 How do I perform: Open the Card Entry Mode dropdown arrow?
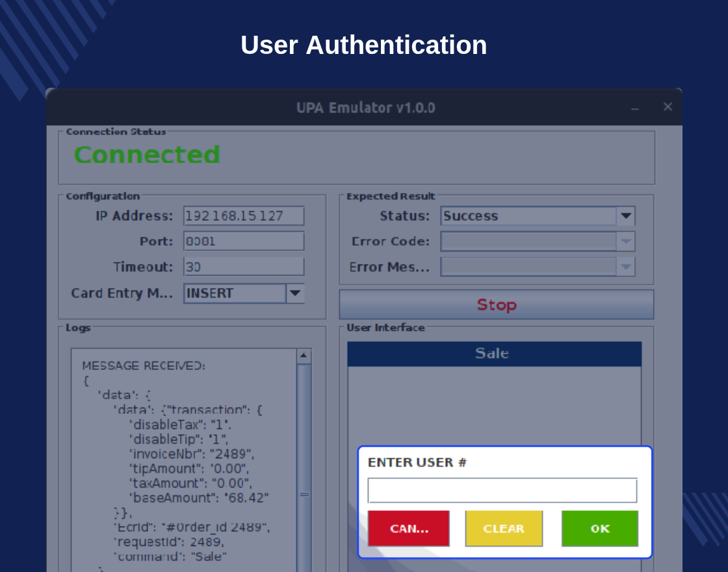click(x=295, y=293)
